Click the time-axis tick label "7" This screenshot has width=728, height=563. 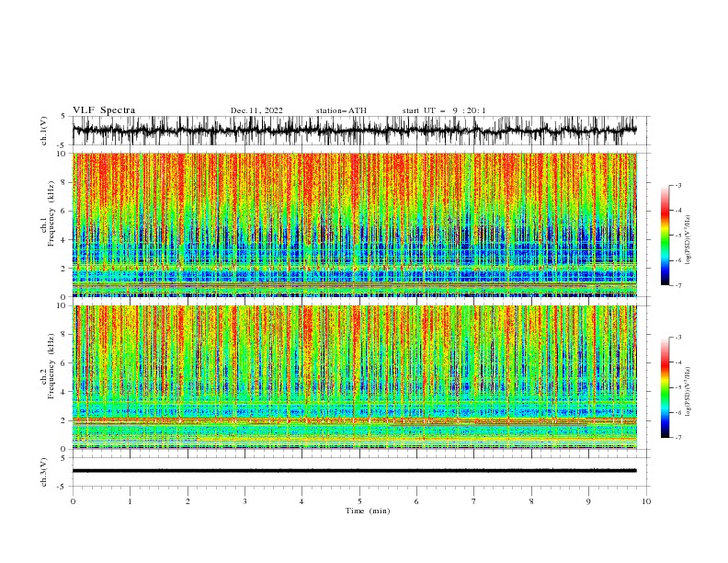click(x=474, y=501)
